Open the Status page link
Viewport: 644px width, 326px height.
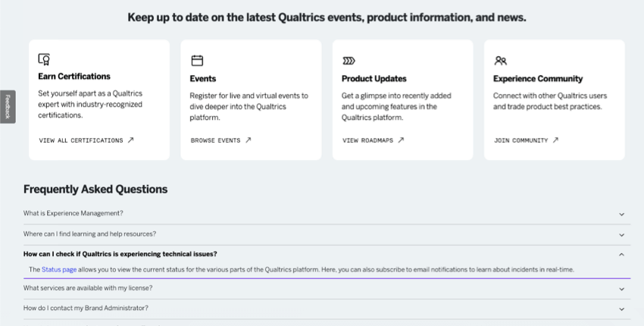pos(58,269)
